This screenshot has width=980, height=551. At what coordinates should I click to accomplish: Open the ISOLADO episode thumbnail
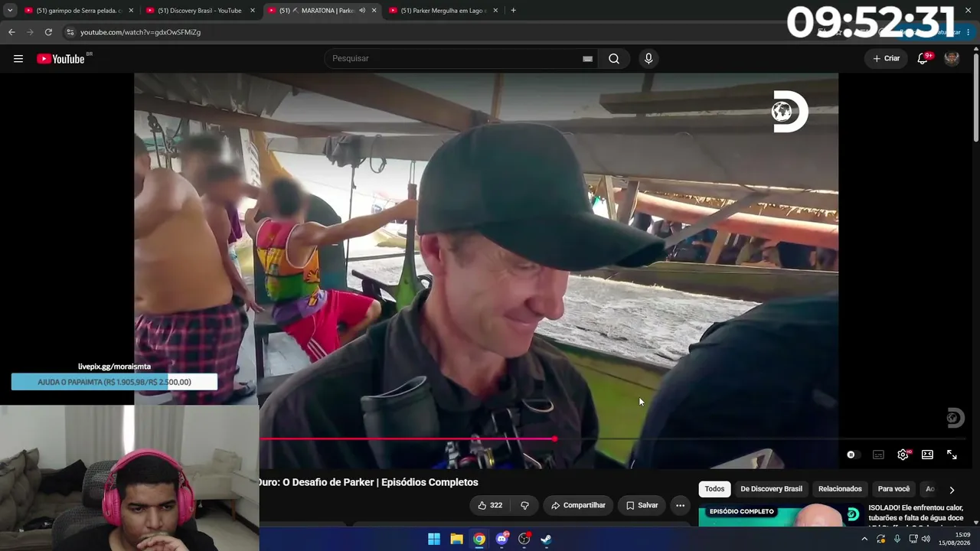point(780,515)
